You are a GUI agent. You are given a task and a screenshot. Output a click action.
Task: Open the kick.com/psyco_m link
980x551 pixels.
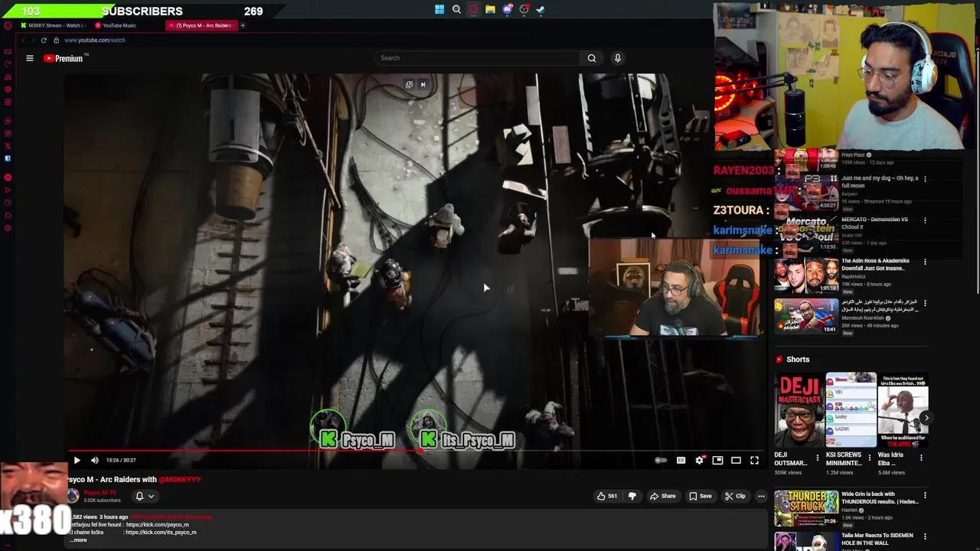[x=157, y=525]
